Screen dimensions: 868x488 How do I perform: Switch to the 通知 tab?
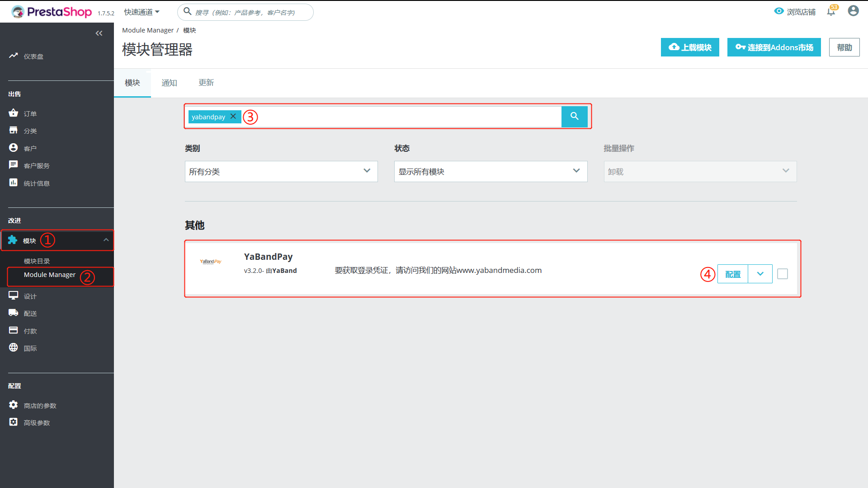click(169, 83)
